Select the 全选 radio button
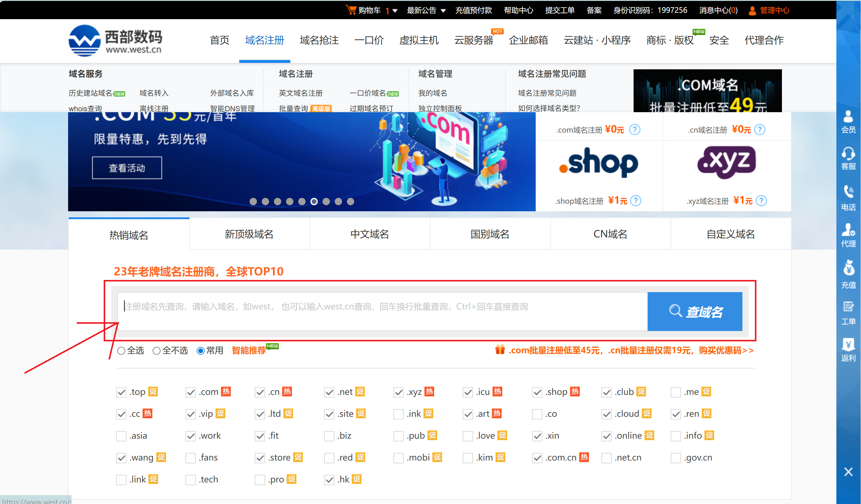Viewport: 861px width, 504px height. 121,350
